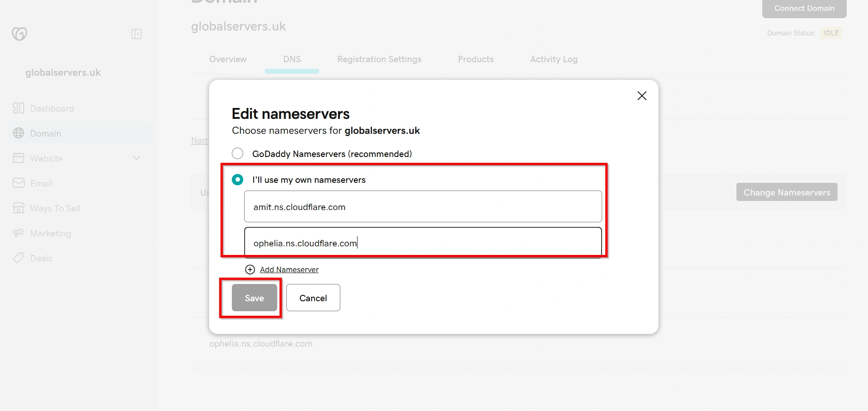Screen dimensions: 868x411
Task: Save the nameserver changes
Action: [x=254, y=298]
